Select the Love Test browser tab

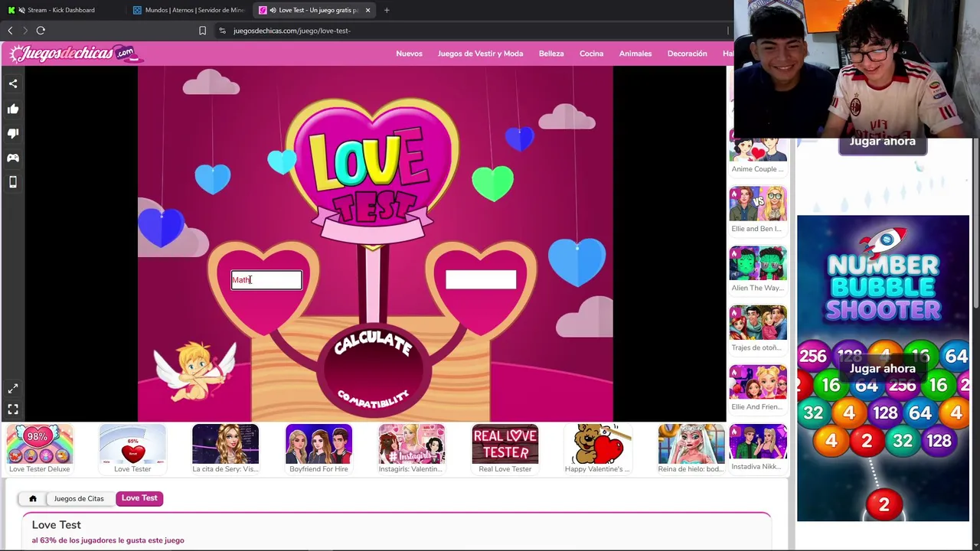(315, 10)
